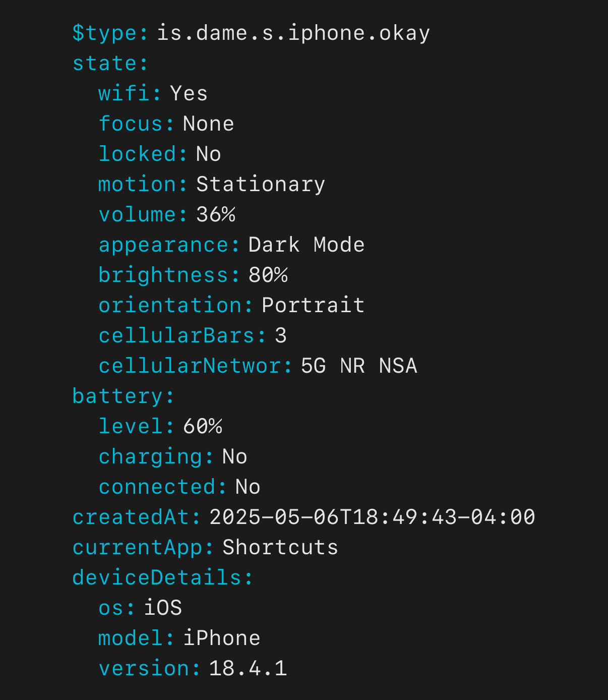
Task: Click the cellularBars key label
Action: coord(183,336)
